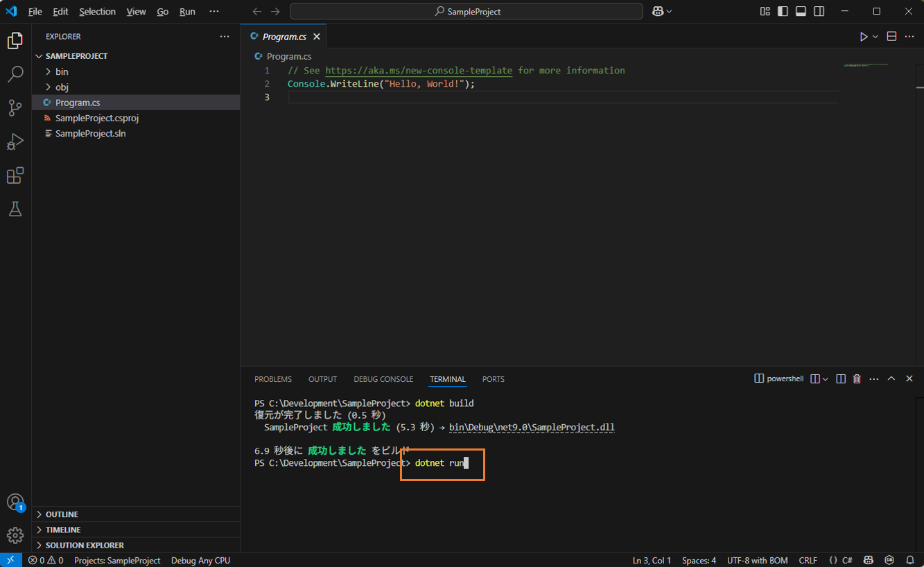
Task: Click the Manage gear icon
Action: [15, 535]
